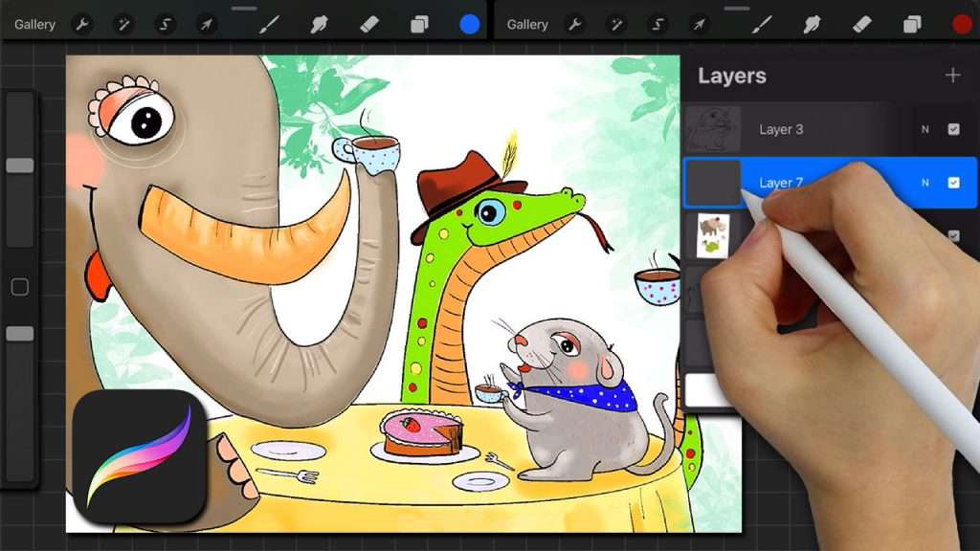980x551 pixels.
Task: Expand blend mode N on Layer 7
Action: (x=924, y=183)
